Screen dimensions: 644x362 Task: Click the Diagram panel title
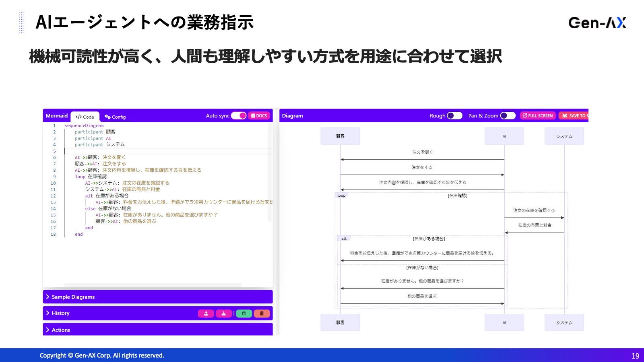pos(292,116)
